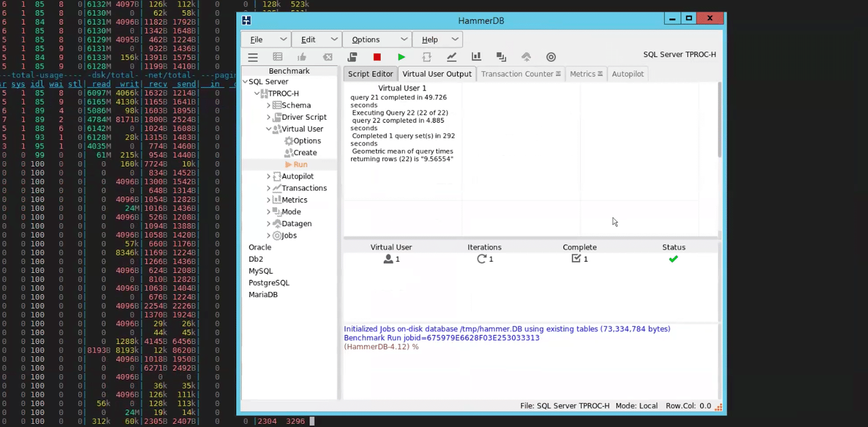868x427 pixels.
Task: Switch to the Virtual User Output tab
Action: coord(437,74)
